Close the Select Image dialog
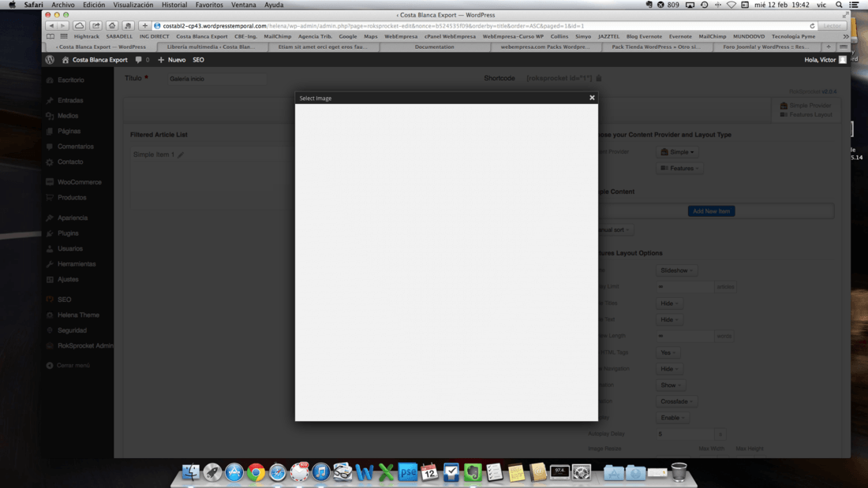The image size is (868, 488). [592, 98]
